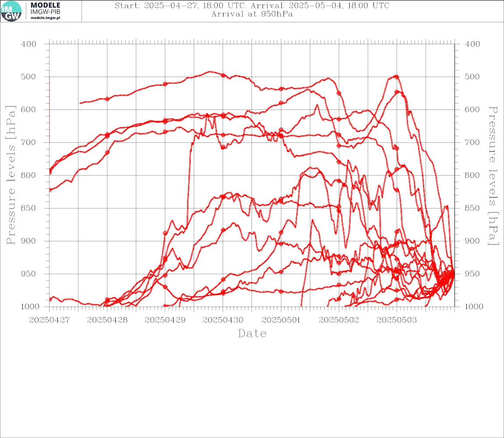Click the left axis 850 label
The width and height of the screenshot is (504, 438).
tap(28, 208)
